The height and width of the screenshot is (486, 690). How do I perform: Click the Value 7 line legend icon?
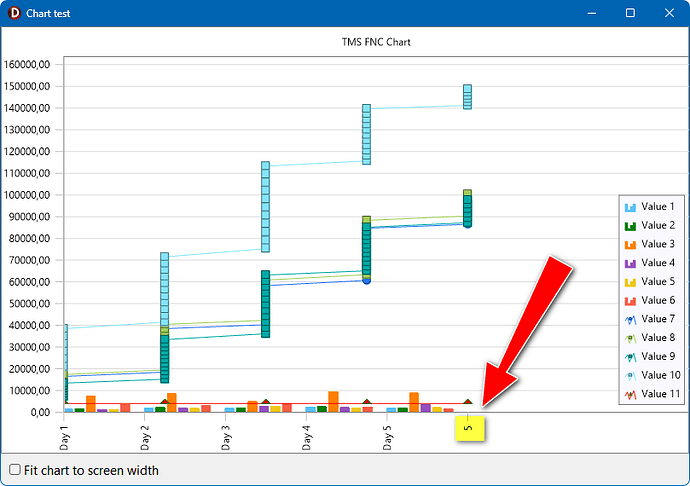pyautogui.click(x=630, y=320)
